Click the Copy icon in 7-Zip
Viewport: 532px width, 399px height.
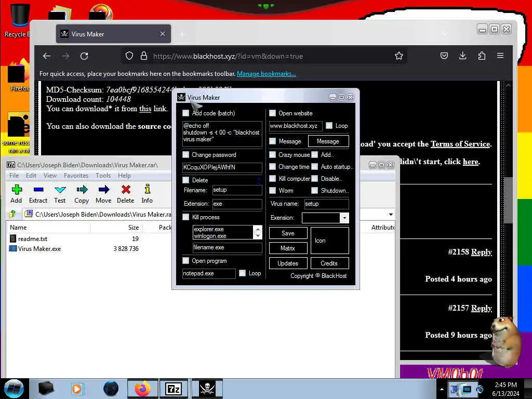pyautogui.click(x=82, y=194)
